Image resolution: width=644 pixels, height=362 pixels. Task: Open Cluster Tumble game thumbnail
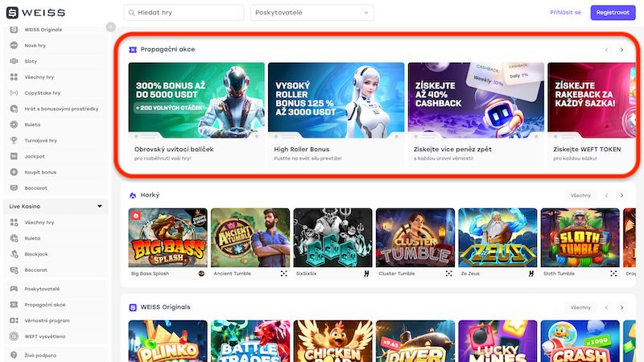point(415,237)
